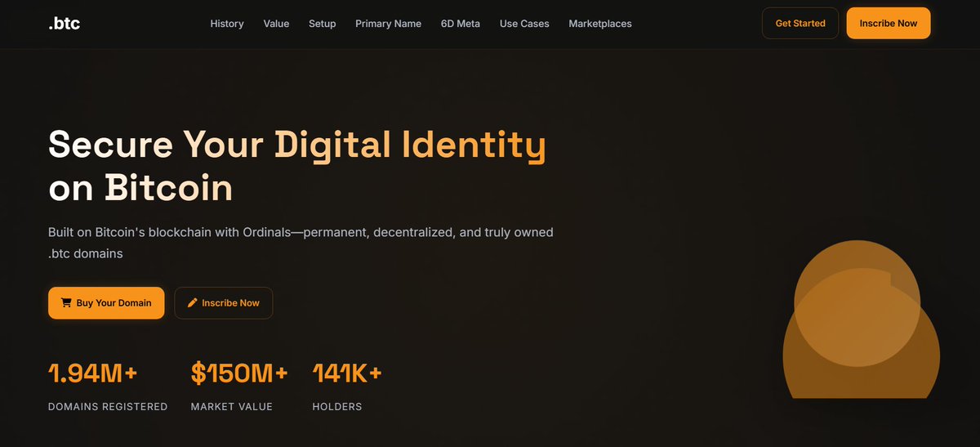Click the $150M+ market value figure

[239, 373]
